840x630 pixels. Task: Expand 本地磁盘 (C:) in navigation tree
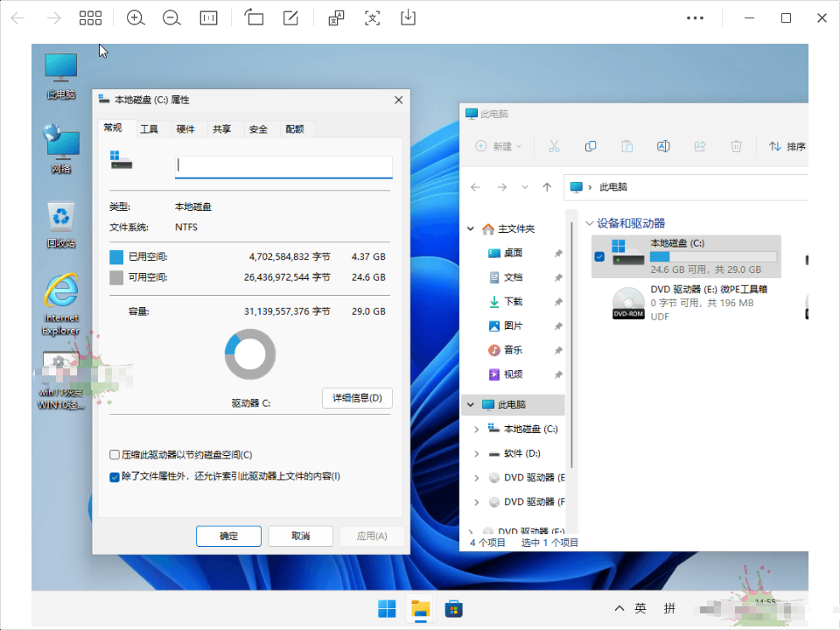coord(476,429)
